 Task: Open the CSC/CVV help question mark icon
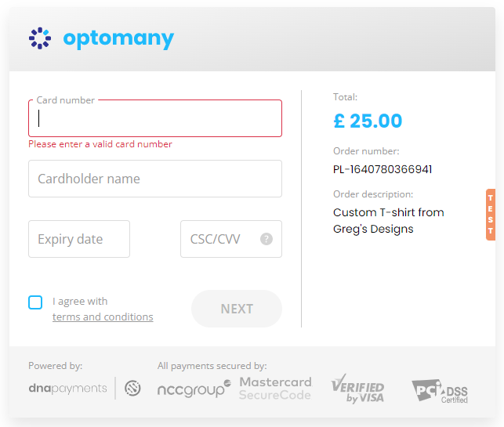[x=267, y=239]
